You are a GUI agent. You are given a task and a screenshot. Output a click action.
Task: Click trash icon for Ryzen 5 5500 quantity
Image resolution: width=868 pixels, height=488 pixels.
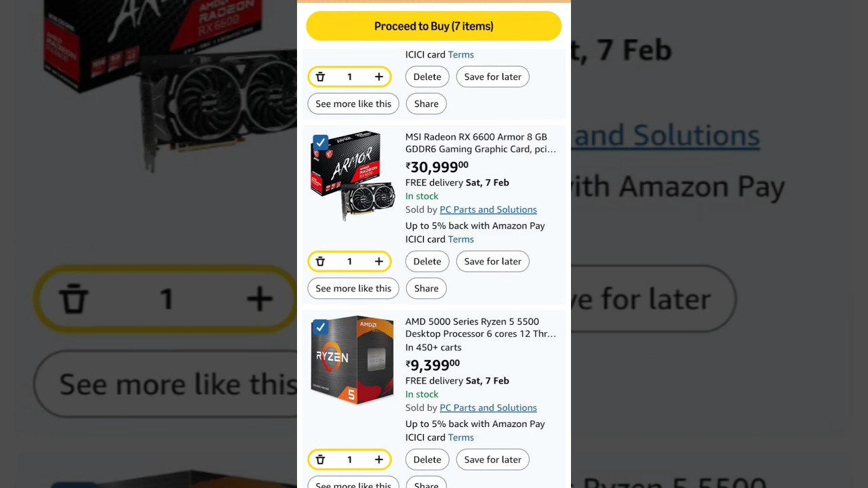(321, 460)
